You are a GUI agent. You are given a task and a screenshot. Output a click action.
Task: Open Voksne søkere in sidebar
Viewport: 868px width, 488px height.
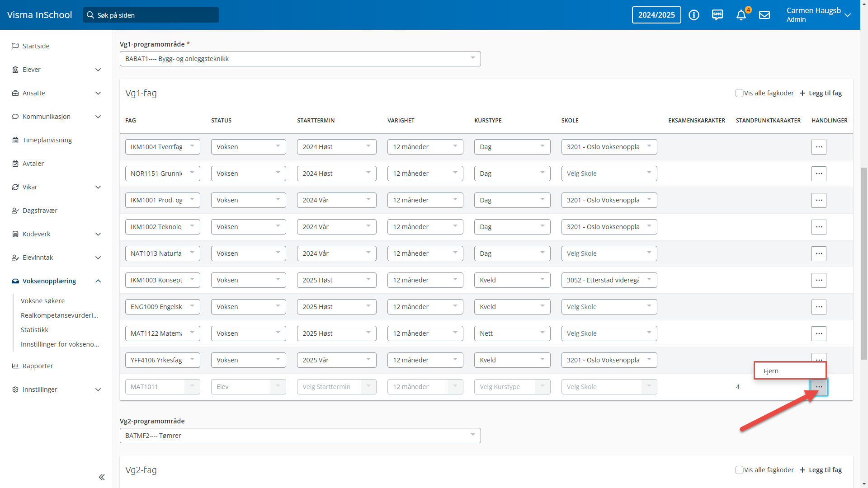point(42,301)
